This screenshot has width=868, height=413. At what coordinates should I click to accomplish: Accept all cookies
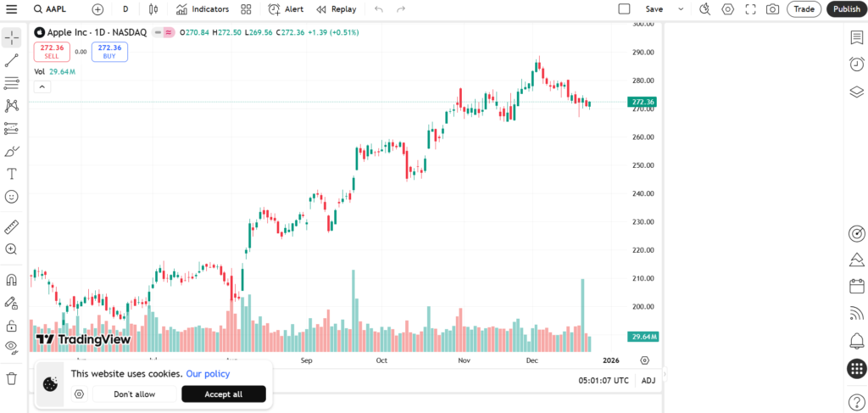224,394
